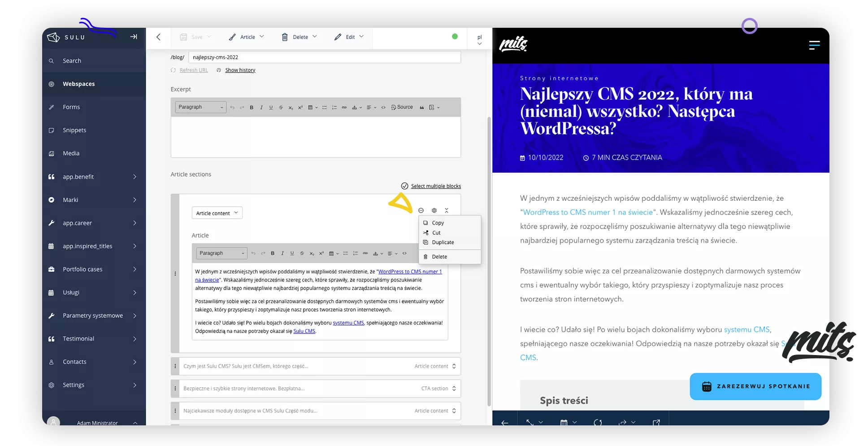The width and height of the screenshot is (868, 446).
Task: Insert a link using the Article editor toolbar
Action: pos(365,254)
